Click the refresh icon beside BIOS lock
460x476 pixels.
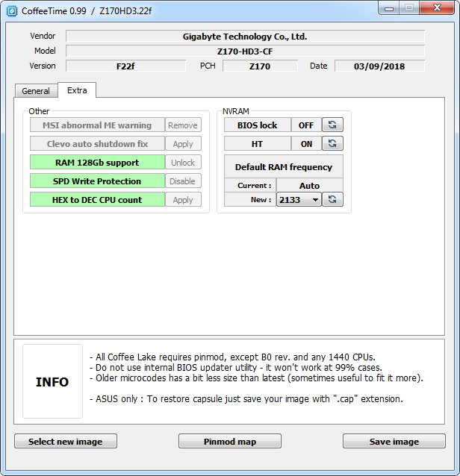tap(333, 125)
